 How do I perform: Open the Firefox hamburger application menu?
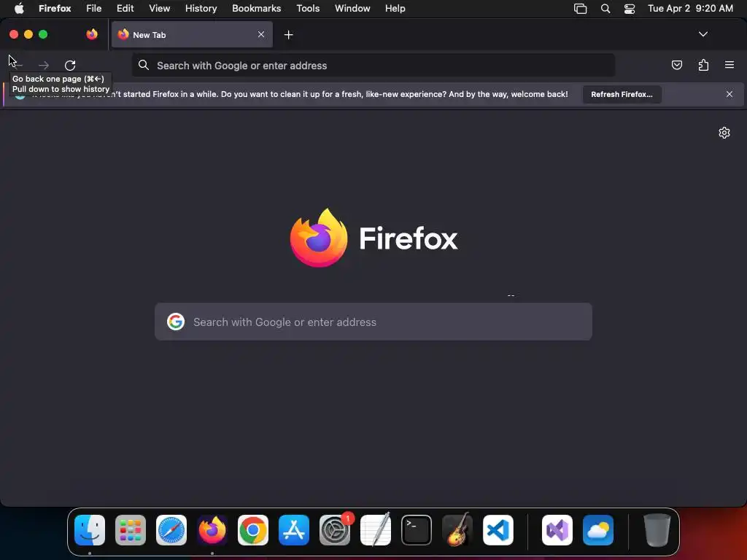pos(729,65)
